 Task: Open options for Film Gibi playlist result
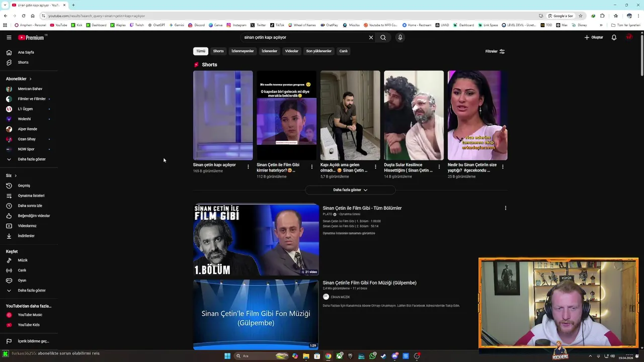click(x=505, y=208)
